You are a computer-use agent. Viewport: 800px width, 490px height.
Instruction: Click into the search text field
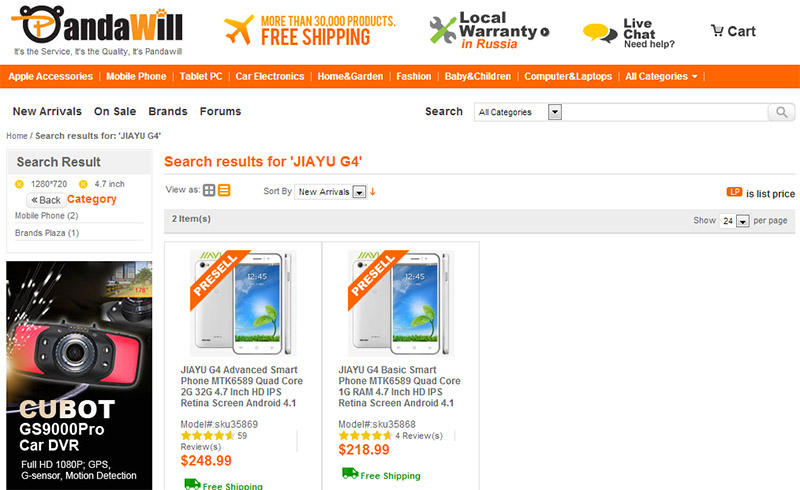pyautogui.click(x=665, y=112)
